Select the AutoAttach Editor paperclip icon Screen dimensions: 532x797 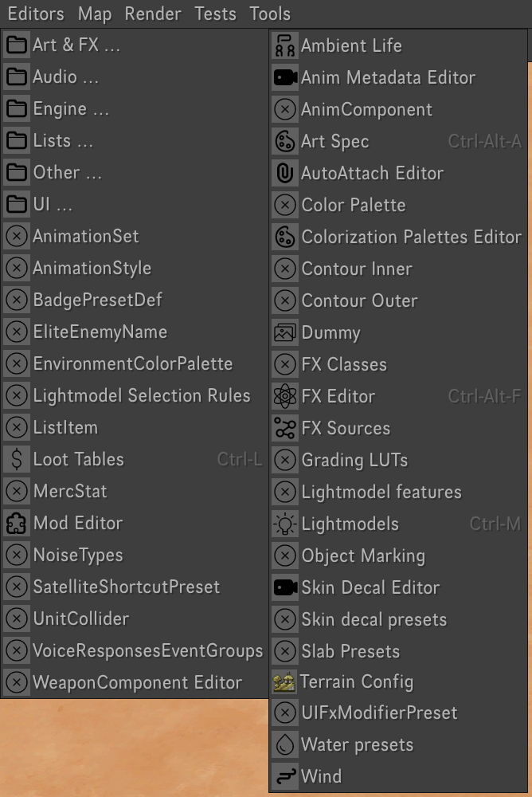pyautogui.click(x=284, y=173)
